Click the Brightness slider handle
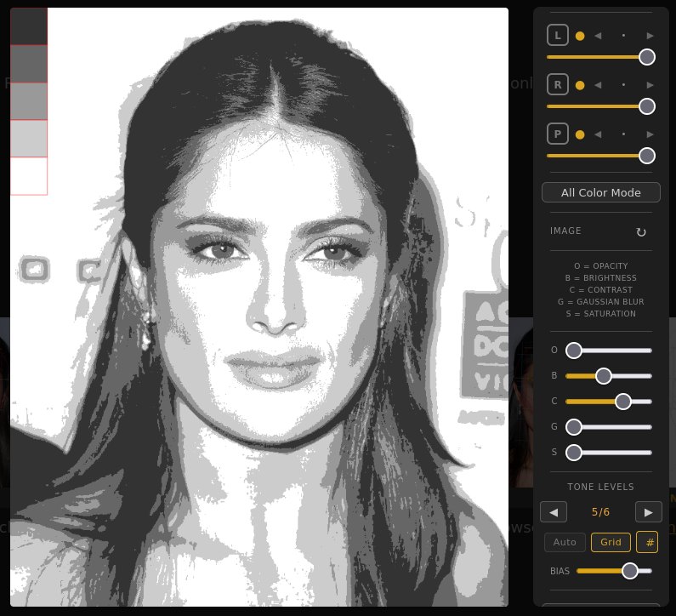This screenshot has width=676, height=616. click(603, 376)
